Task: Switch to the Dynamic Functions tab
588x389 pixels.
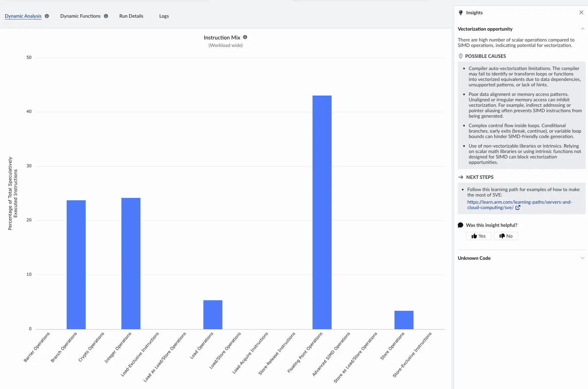Action: pos(80,16)
